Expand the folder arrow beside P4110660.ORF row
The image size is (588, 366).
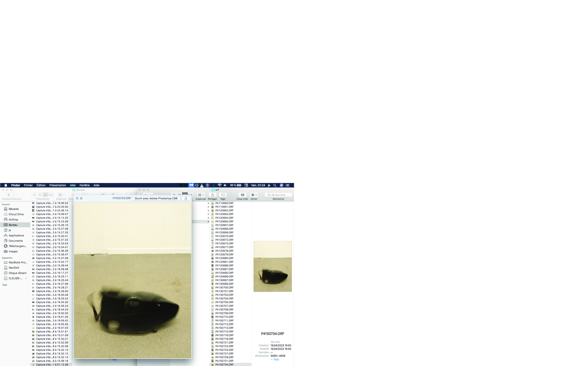(x=208, y=203)
